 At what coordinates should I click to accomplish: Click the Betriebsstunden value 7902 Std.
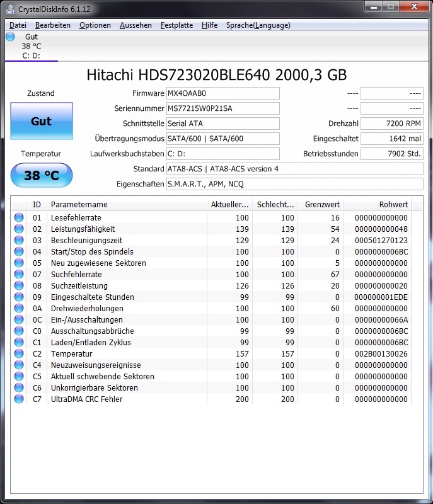(392, 154)
